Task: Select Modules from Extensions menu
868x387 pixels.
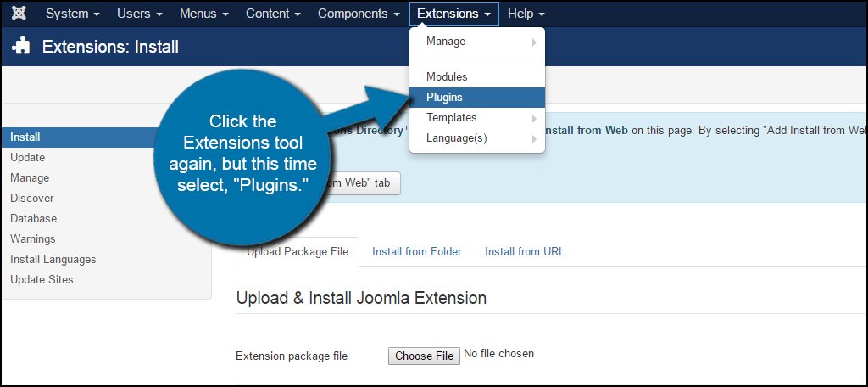Action: pos(477,77)
